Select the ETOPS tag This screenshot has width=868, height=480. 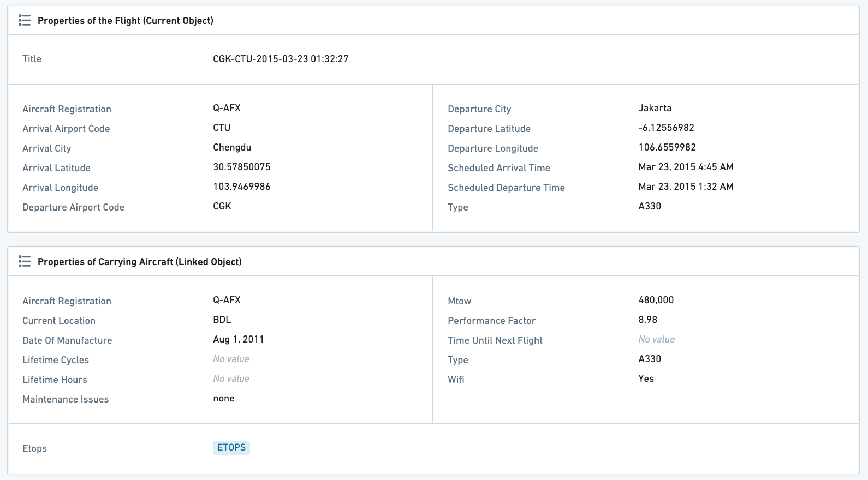tap(231, 447)
